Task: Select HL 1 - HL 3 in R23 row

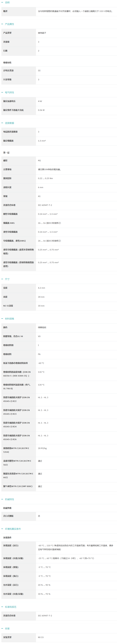Action: pyautogui.click(x=43, y=410)
